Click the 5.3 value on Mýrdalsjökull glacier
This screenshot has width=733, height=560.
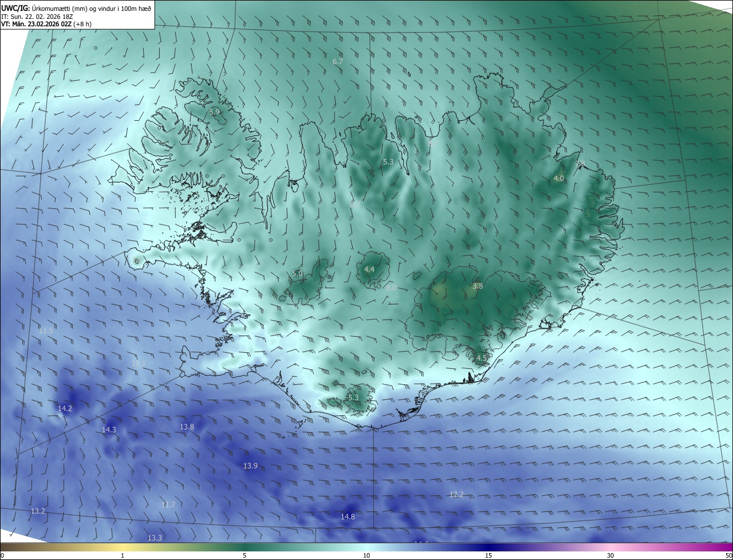pos(353,397)
